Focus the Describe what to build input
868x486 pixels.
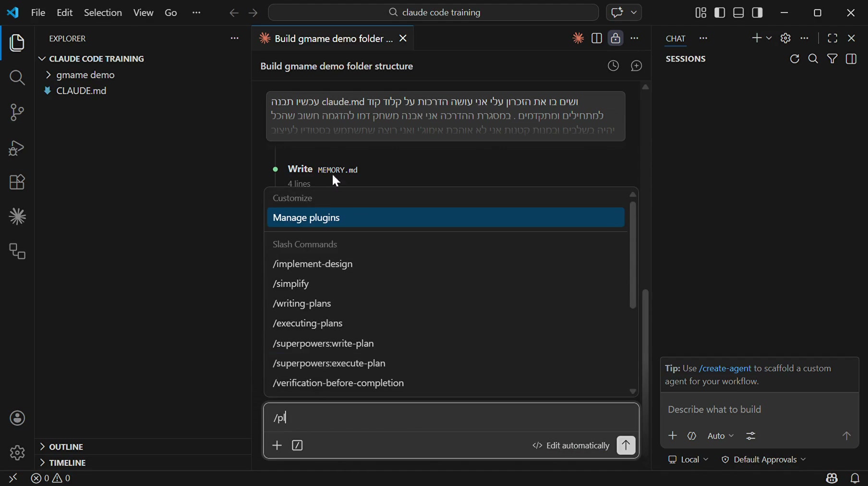pyautogui.click(x=759, y=410)
